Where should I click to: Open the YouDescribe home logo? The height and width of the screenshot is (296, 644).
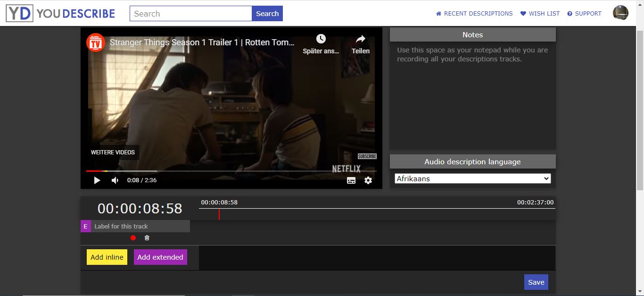pos(60,13)
